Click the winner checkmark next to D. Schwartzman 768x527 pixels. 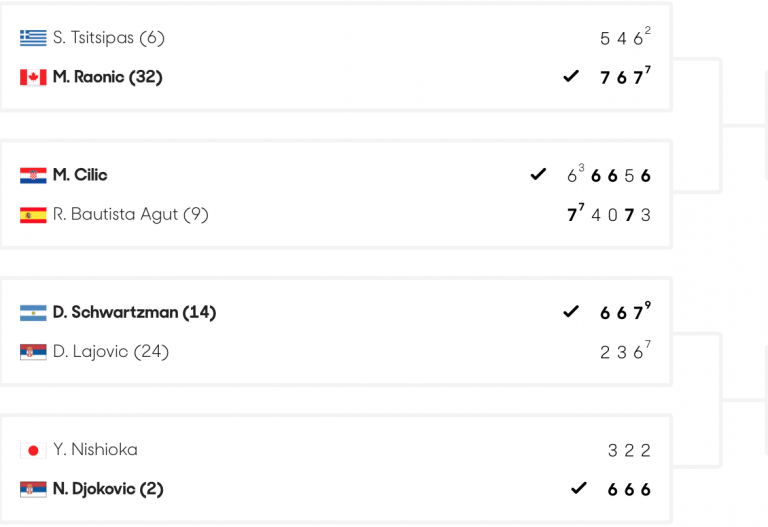point(571,311)
